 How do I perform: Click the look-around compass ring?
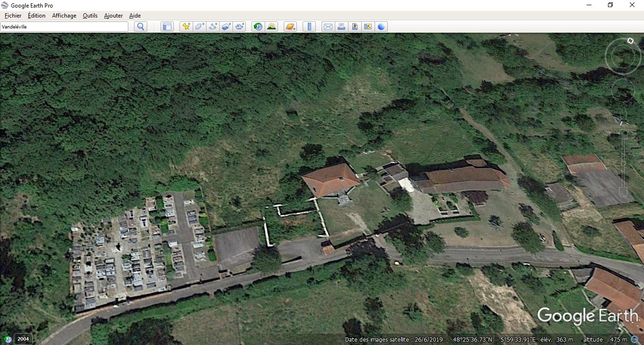(x=623, y=56)
